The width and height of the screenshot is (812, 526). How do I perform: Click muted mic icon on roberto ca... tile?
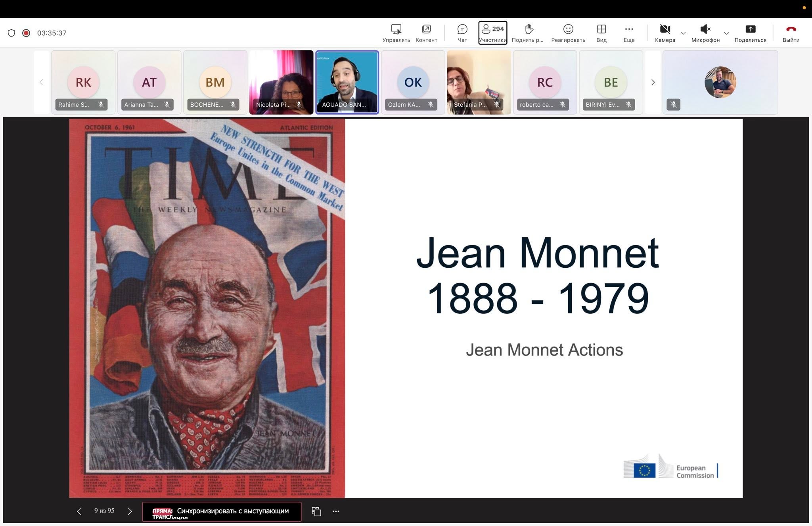coord(562,104)
